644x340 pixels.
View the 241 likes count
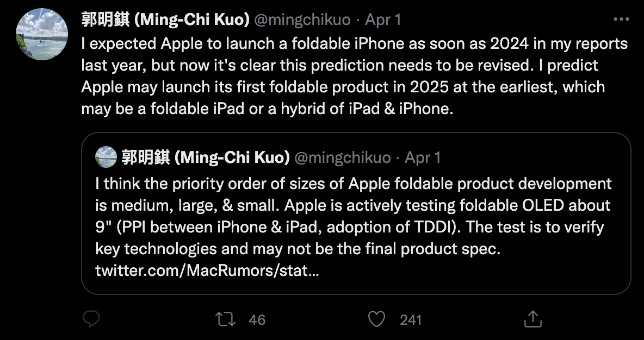(411, 319)
